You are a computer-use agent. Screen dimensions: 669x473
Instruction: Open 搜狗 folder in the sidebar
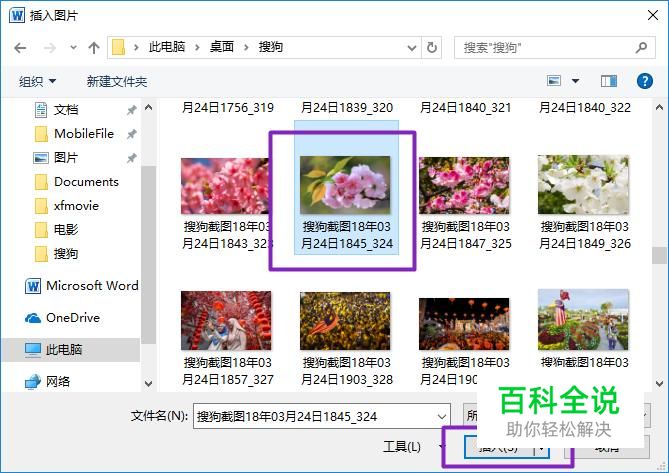click(66, 254)
